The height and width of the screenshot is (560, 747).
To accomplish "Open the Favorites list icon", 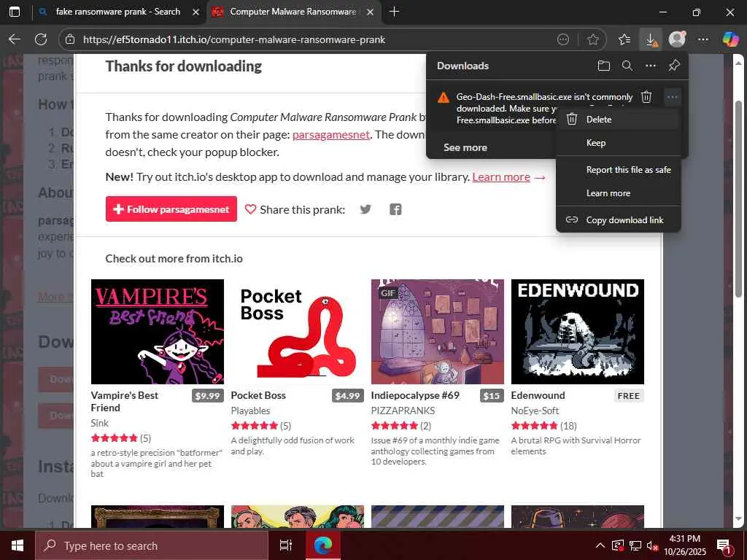I will coord(624,39).
